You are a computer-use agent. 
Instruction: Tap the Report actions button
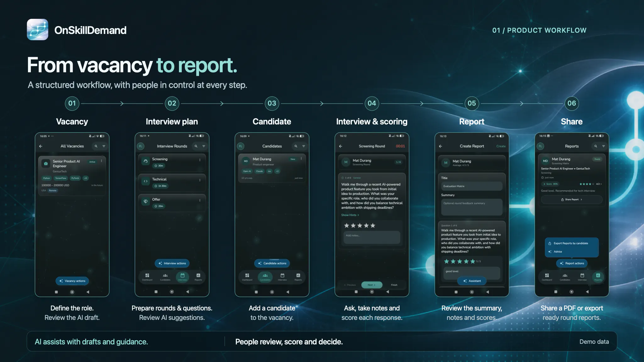click(x=572, y=263)
